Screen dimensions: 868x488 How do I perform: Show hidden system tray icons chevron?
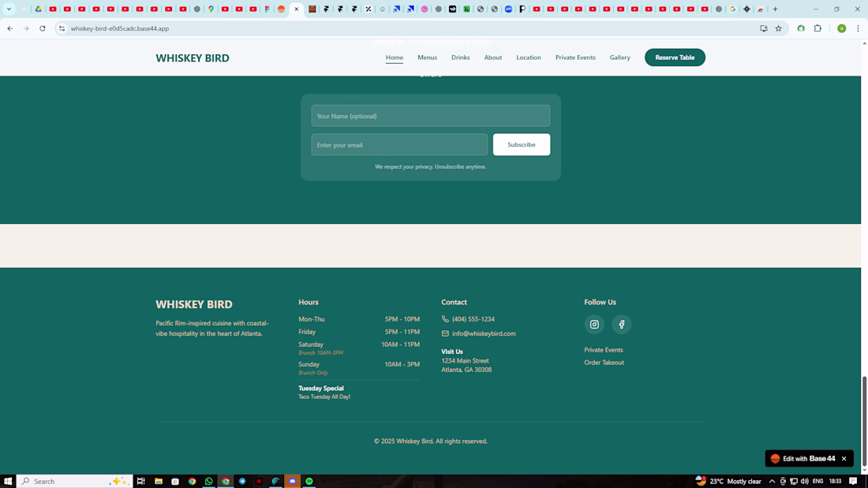tap(773, 482)
